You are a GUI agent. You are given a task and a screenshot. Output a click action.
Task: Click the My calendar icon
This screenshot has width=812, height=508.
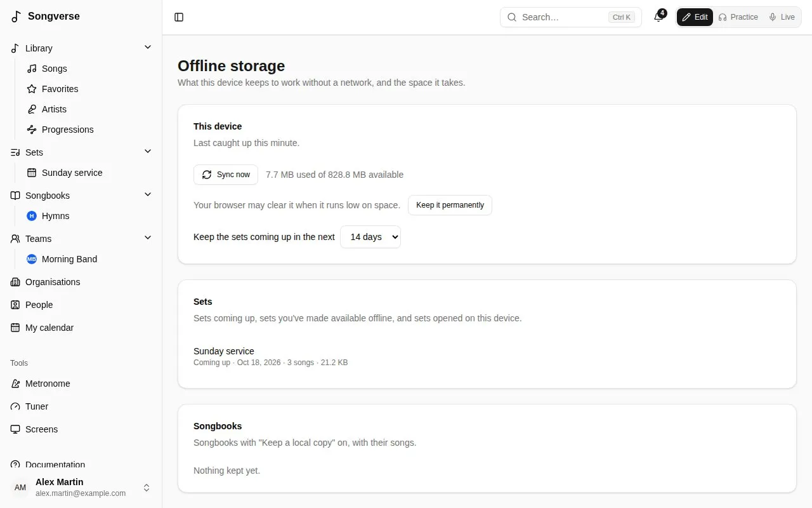(15, 328)
